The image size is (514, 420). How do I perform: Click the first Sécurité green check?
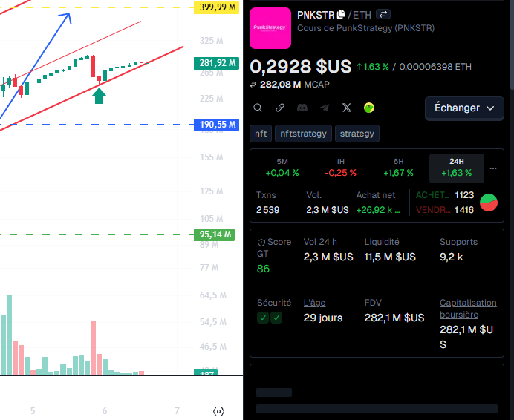(x=263, y=318)
